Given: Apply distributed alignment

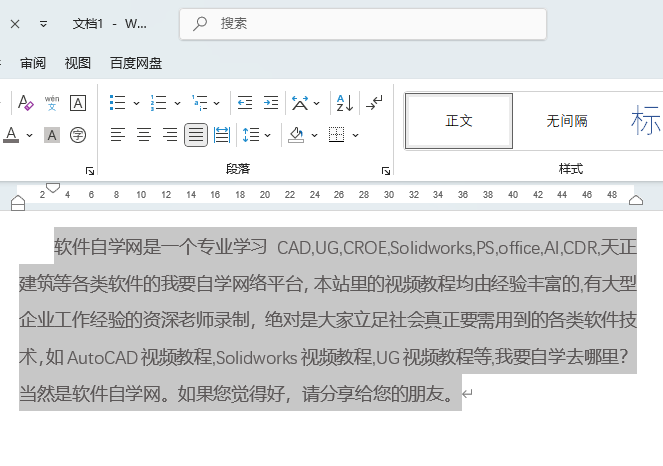Looking at the screenshot, I should click(x=222, y=135).
